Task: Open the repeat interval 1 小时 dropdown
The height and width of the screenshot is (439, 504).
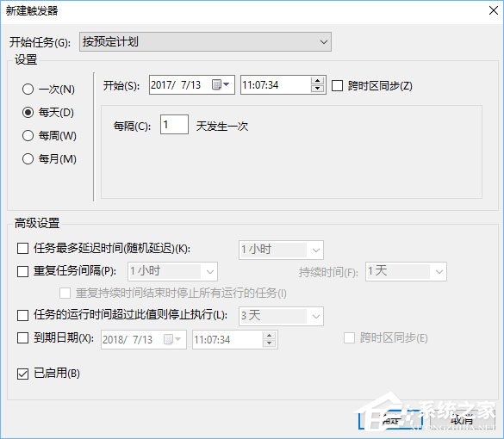Action: coord(172,272)
